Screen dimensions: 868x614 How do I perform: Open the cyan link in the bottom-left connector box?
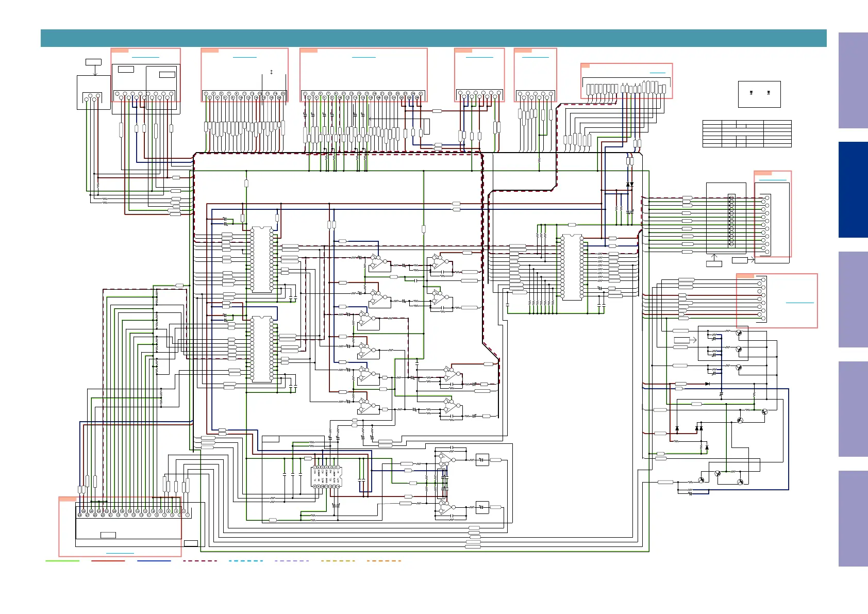click(x=120, y=553)
